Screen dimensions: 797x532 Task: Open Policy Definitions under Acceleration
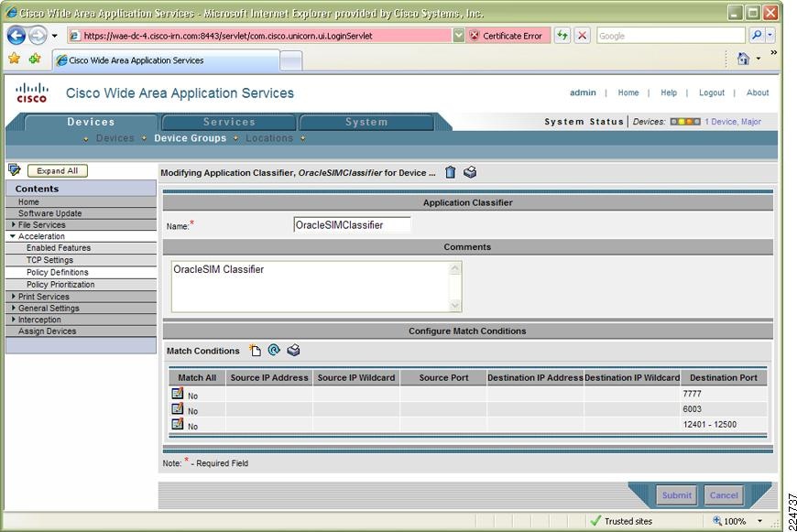tap(58, 272)
